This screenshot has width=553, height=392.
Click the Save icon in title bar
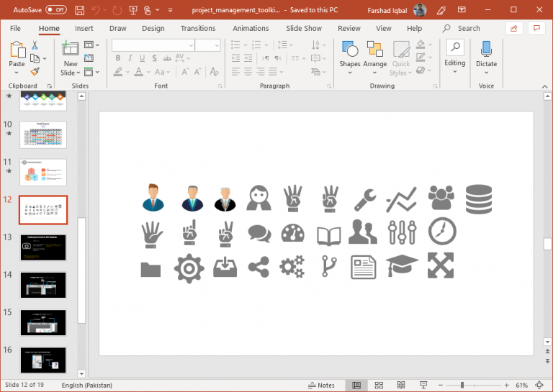point(80,10)
